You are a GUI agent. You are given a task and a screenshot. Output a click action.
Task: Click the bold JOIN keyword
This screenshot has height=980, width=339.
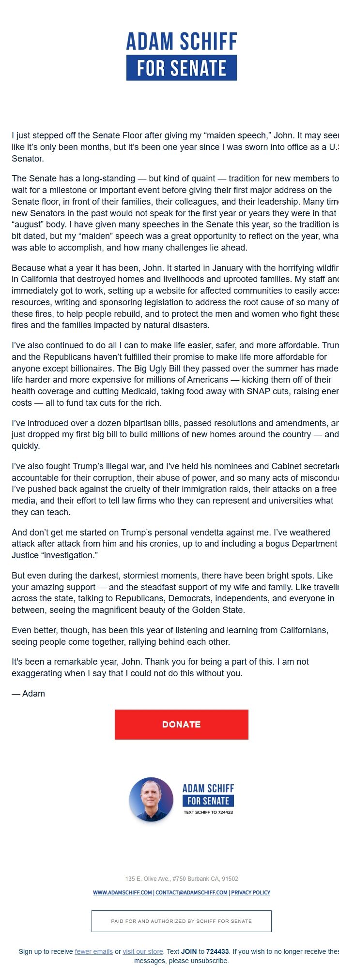coord(189,951)
